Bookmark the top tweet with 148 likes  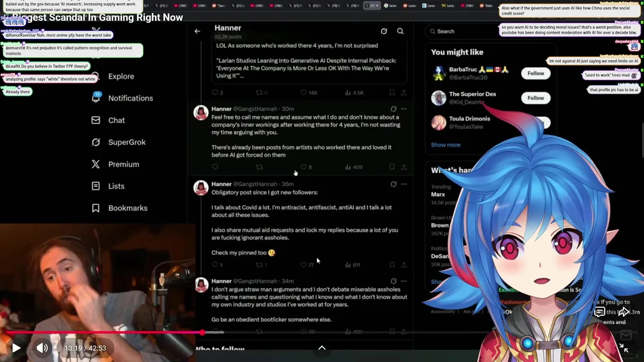392,93
